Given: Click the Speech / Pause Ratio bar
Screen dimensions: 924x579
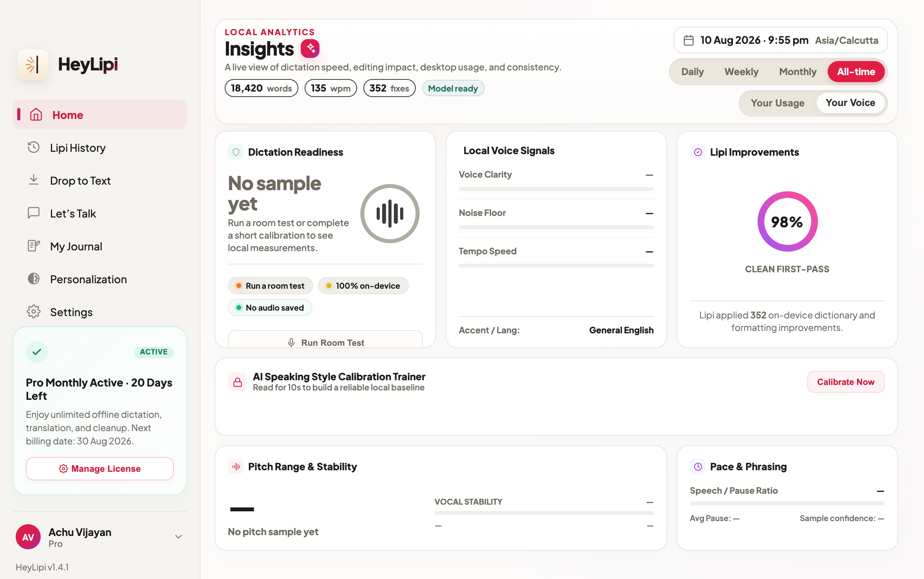Looking at the screenshot, I should [x=787, y=503].
